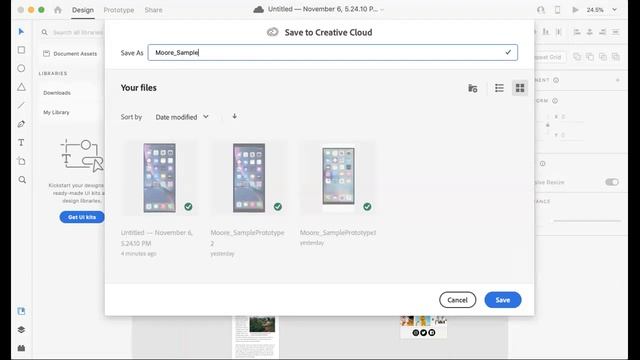Click the checkmark in Save As field
Image resolution: width=640 pixels, height=360 pixels.
coord(508,52)
